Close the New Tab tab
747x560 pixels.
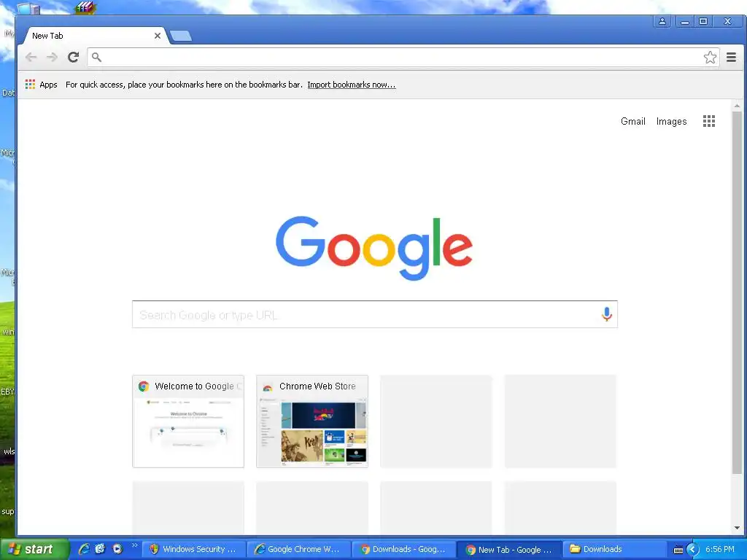click(158, 36)
